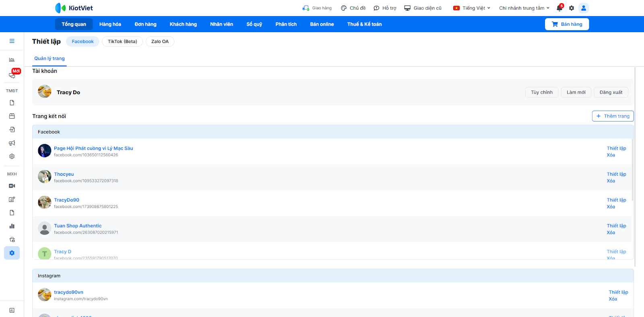Open the TMĐT gear settings icon
The width and height of the screenshot is (644, 317).
pos(12,156)
